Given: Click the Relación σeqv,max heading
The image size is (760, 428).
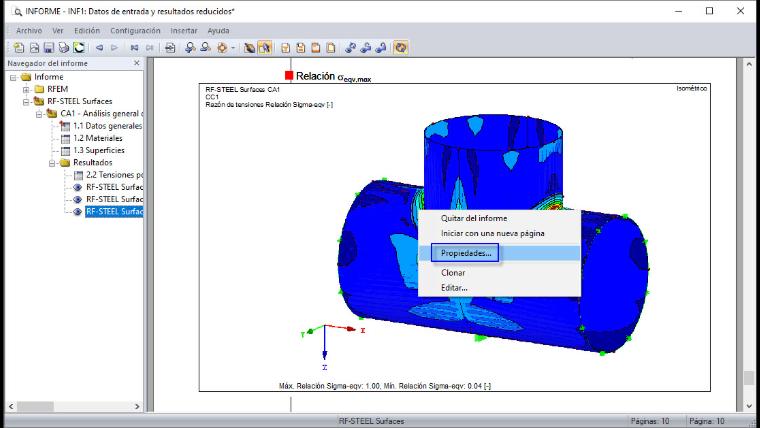Looking at the screenshot, I should click(x=333, y=77).
